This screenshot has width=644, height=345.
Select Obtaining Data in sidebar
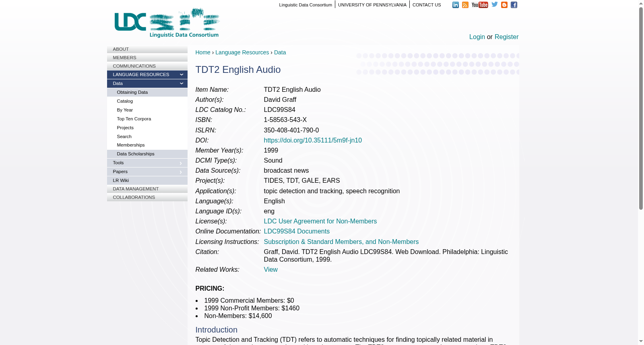147,92
